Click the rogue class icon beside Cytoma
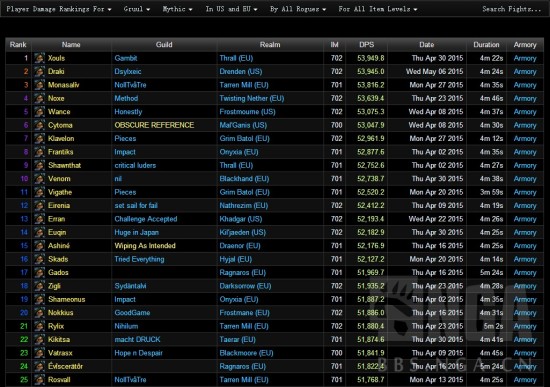 [40, 125]
